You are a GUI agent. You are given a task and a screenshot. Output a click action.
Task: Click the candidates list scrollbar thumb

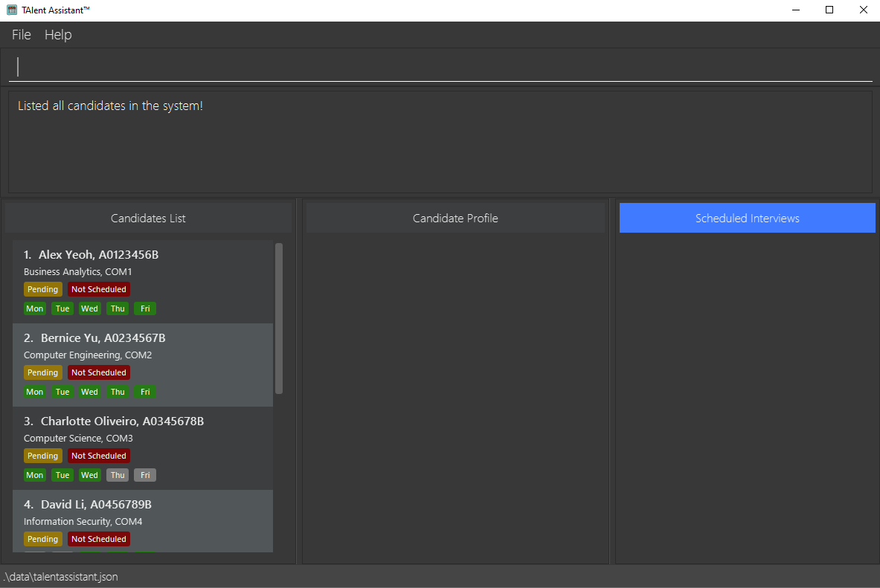[x=279, y=318]
